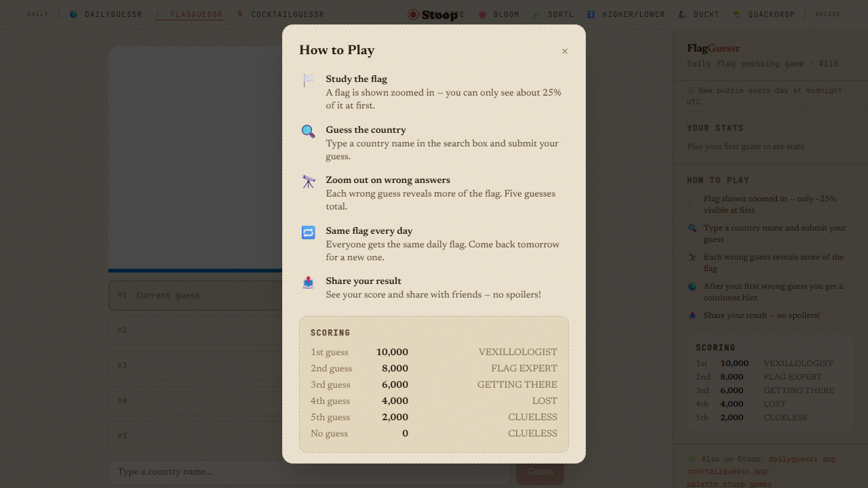Click the magnifying glass icon beside Guess the country
This screenshot has height=488, width=868.
309,131
